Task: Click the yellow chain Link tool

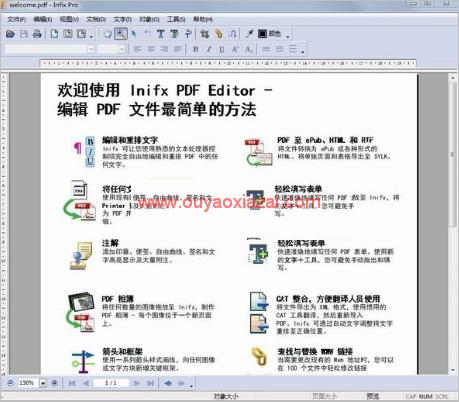Action: click(218, 34)
